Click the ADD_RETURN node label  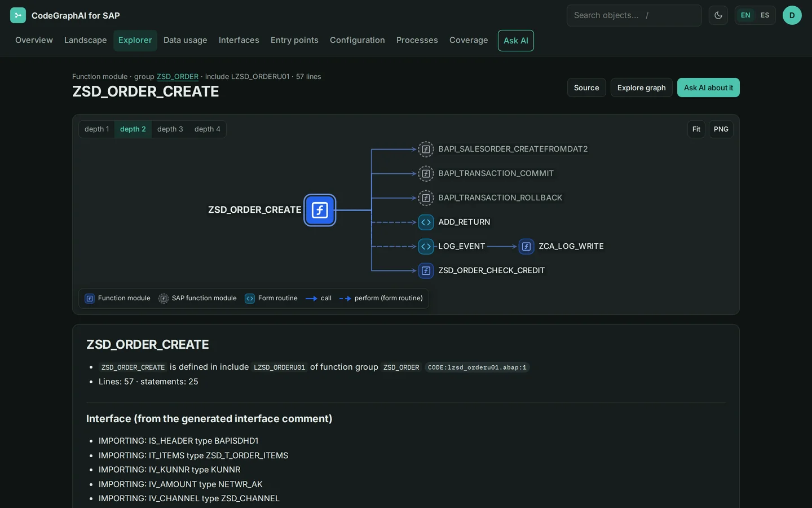(464, 222)
